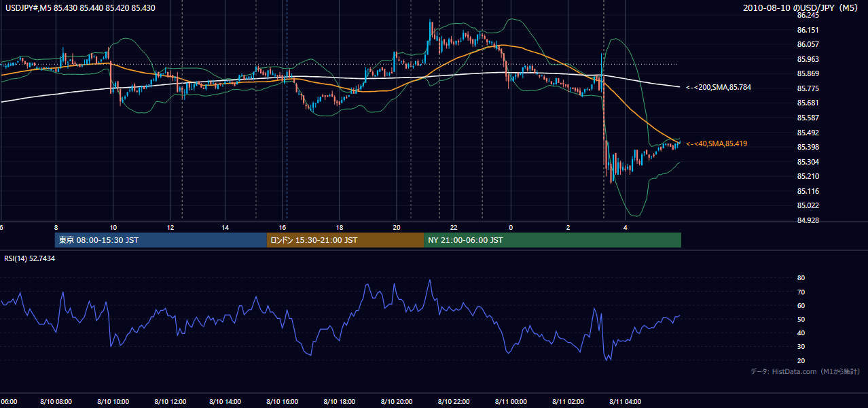Click hour label 0 below the price chart
This screenshot has width=868, height=408.
pyautogui.click(x=511, y=228)
